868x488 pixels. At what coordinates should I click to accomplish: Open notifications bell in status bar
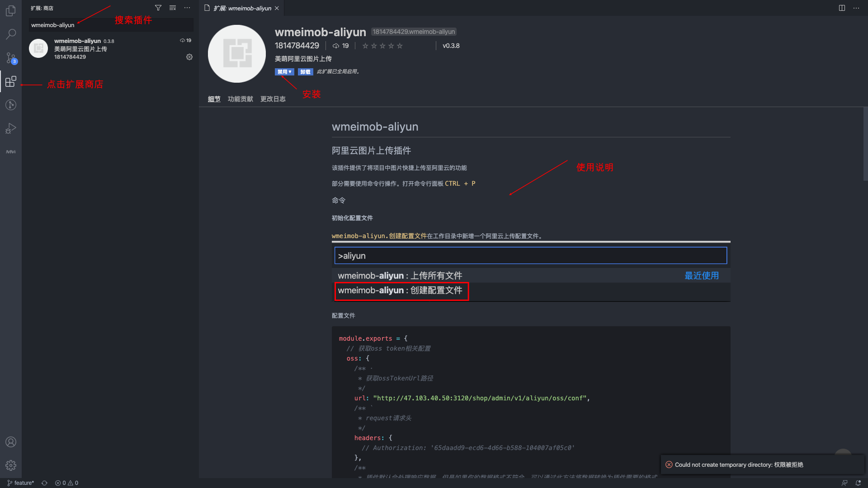pyautogui.click(x=858, y=483)
